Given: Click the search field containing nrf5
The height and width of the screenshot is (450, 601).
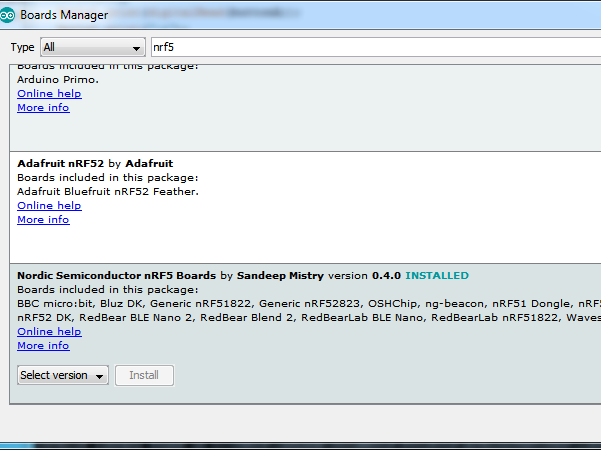Looking at the screenshot, I should click(376, 48).
